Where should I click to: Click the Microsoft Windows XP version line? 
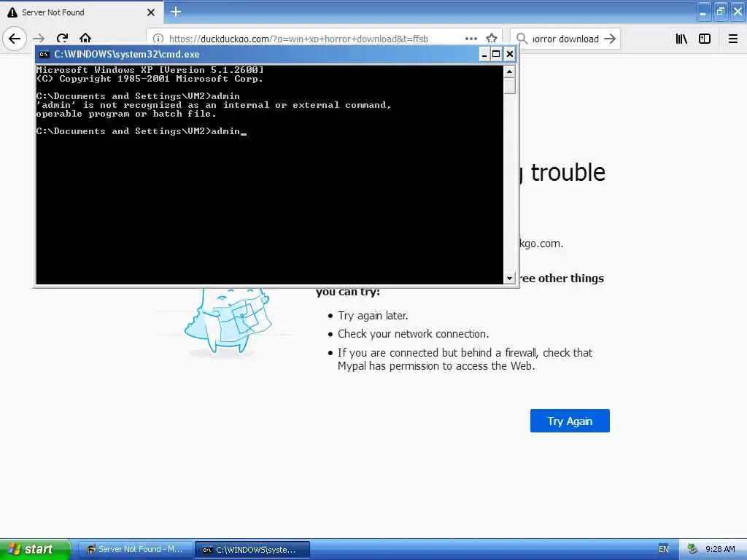(150, 70)
